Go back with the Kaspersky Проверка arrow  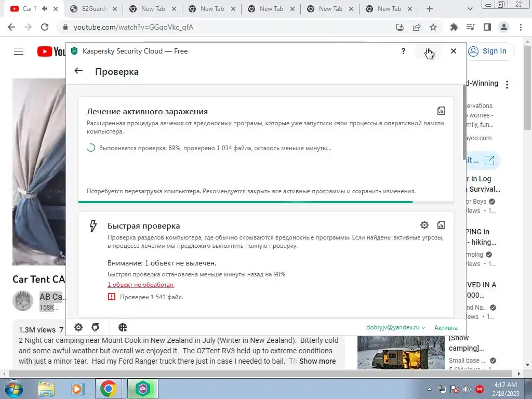pyautogui.click(x=78, y=71)
